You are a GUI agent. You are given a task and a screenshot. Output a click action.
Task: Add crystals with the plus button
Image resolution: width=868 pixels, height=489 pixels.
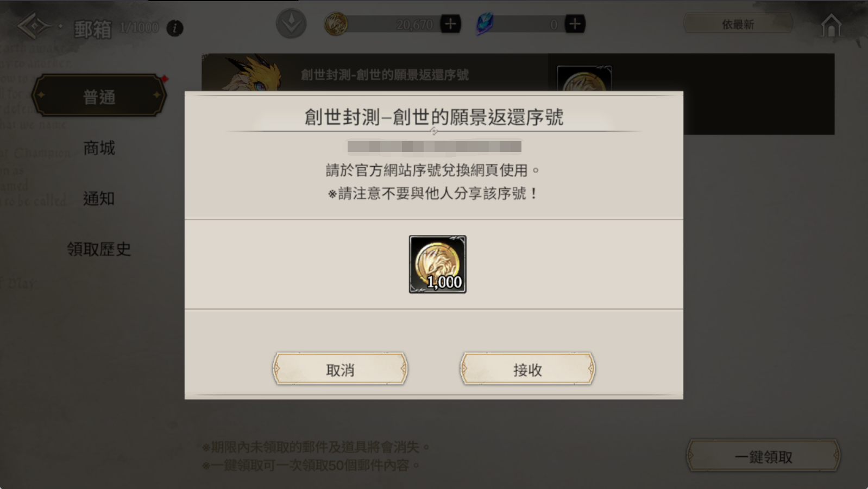pyautogui.click(x=575, y=24)
